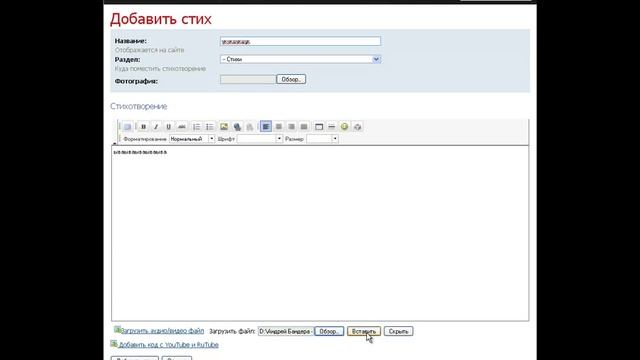Viewport: 640px width, 360px height.
Task: Toggle underline formatting
Action: 168,127
